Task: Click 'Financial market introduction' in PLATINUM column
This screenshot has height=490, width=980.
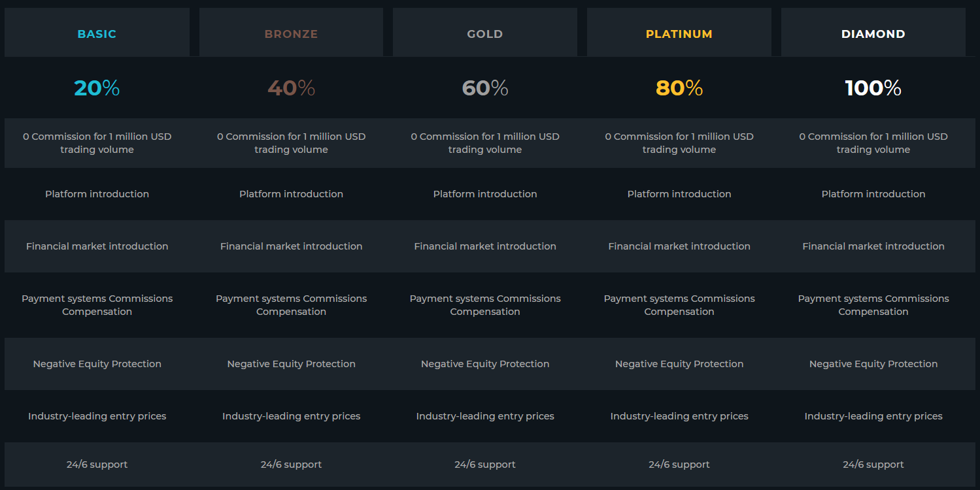Action: click(679, 246)
